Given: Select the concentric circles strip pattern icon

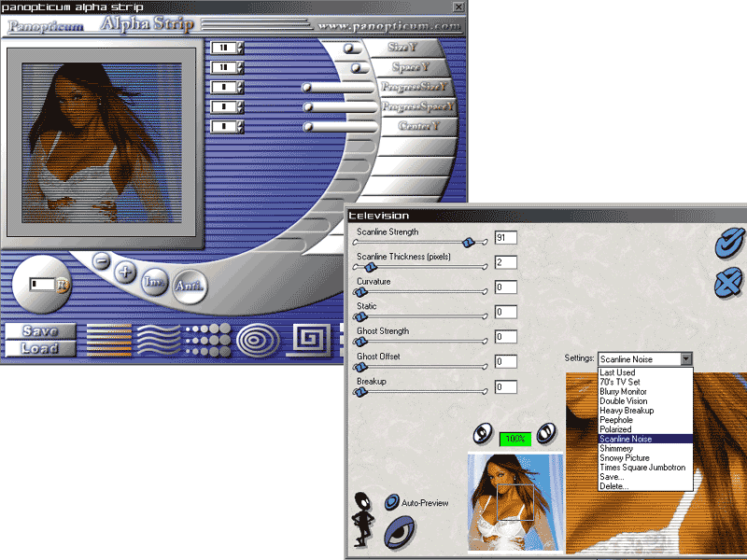Looking at the screenshot, I should [x=258, y=340].
